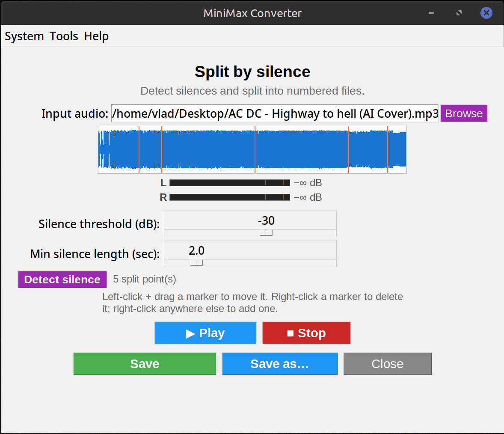Focus the Input audio path field

click(x=275, y=113)
